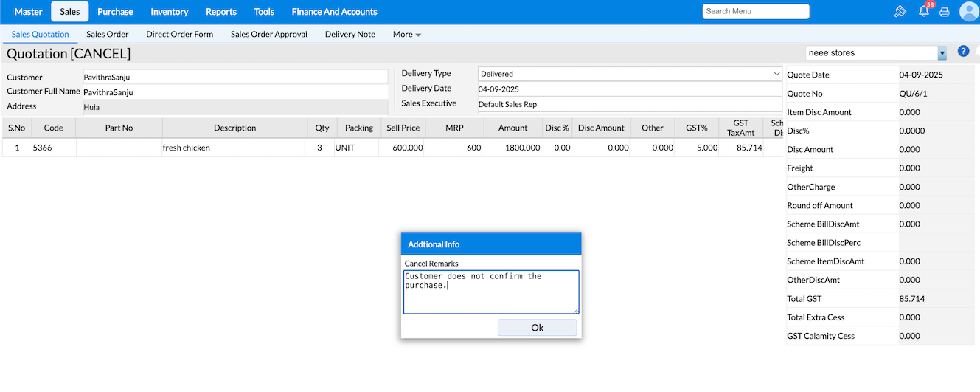Open the Purchase menu

click(115, 12)
